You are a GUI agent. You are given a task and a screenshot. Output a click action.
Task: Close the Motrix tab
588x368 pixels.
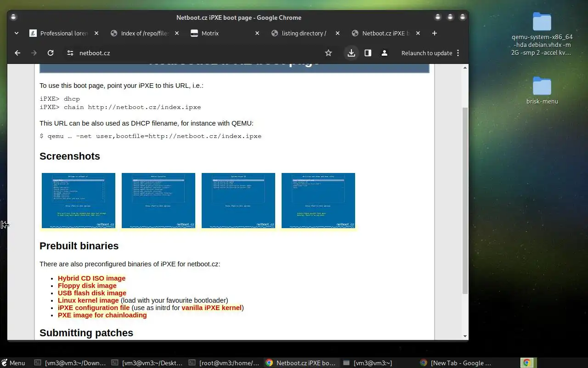coord(257,33)
